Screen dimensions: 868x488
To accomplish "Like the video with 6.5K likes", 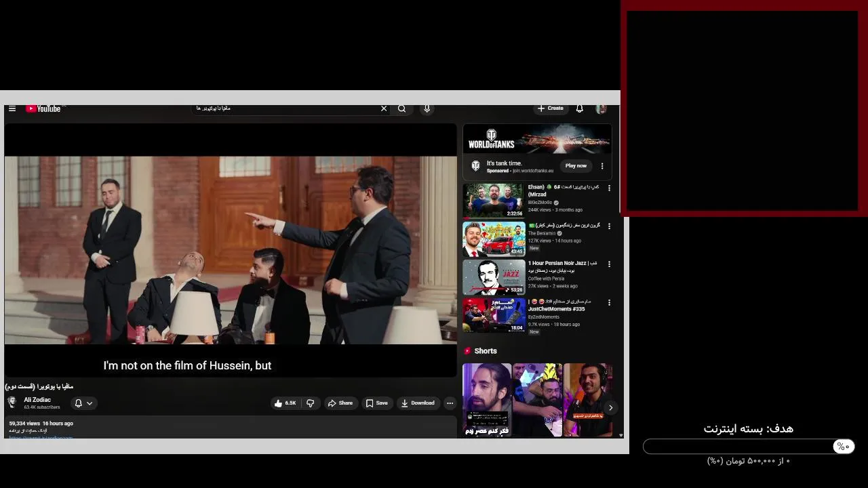I will click(x=285, y=403).
